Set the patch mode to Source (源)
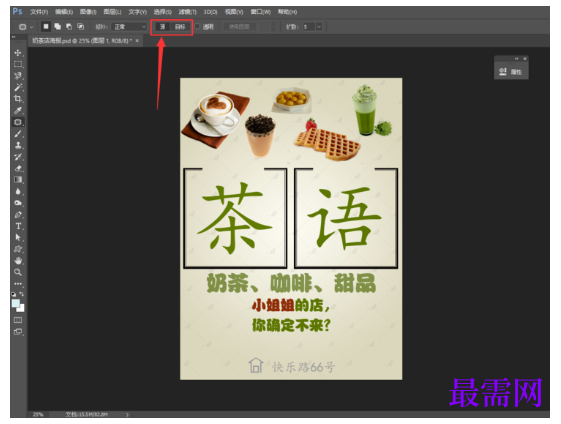This screenshot has width=561, height=424. pyautogui.click(x=162, y=27)
